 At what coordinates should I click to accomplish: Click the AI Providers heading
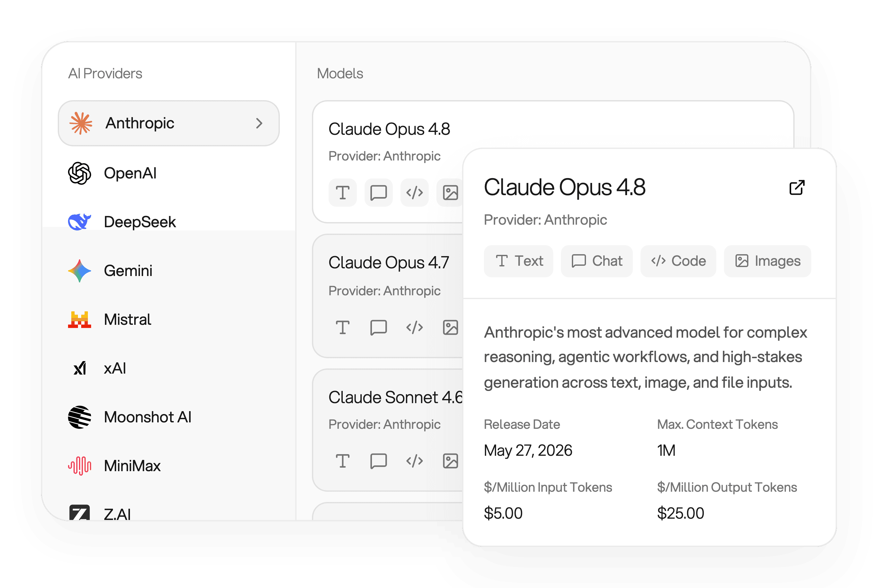(x=105, y=73)
